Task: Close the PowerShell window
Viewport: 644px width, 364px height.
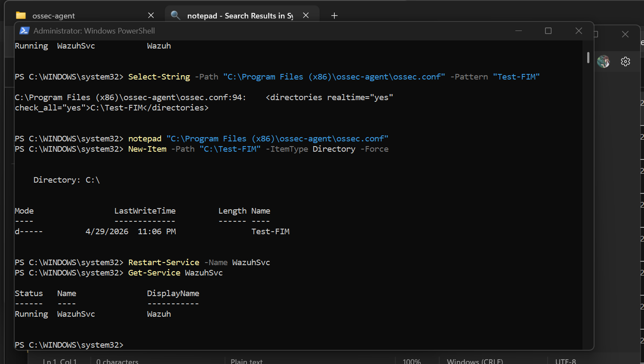Action: [579, 31]
